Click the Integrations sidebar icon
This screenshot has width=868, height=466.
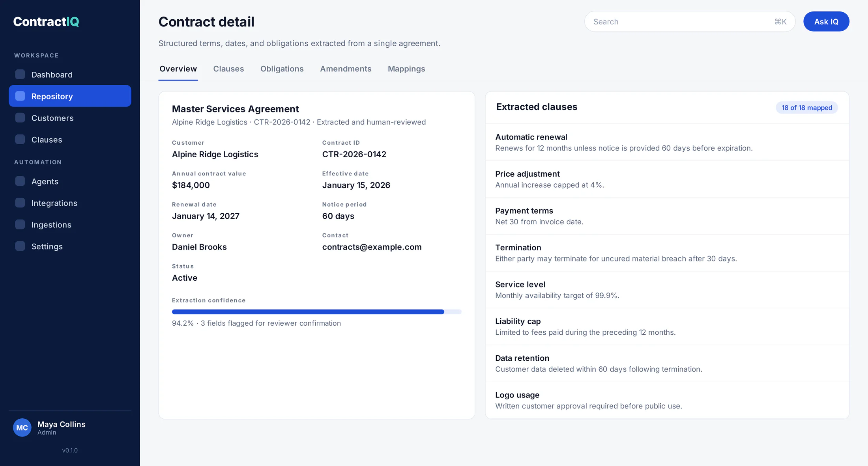(20, 203)
